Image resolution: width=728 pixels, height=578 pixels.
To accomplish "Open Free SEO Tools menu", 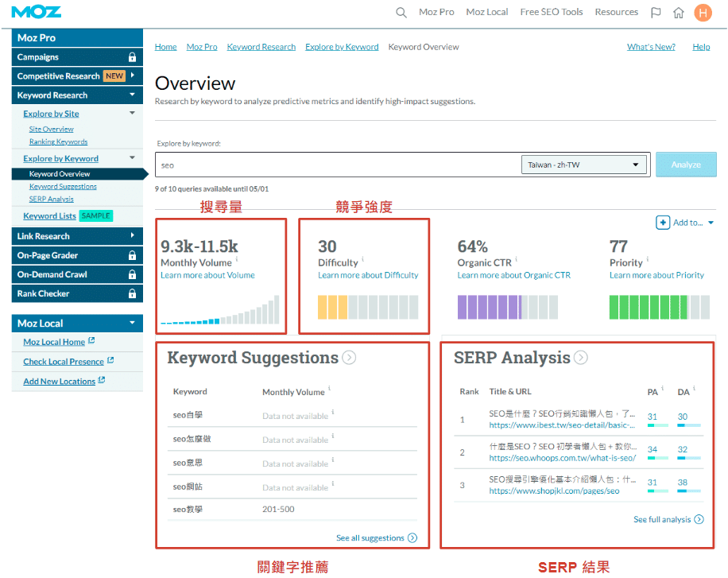I will coord(551,13).
